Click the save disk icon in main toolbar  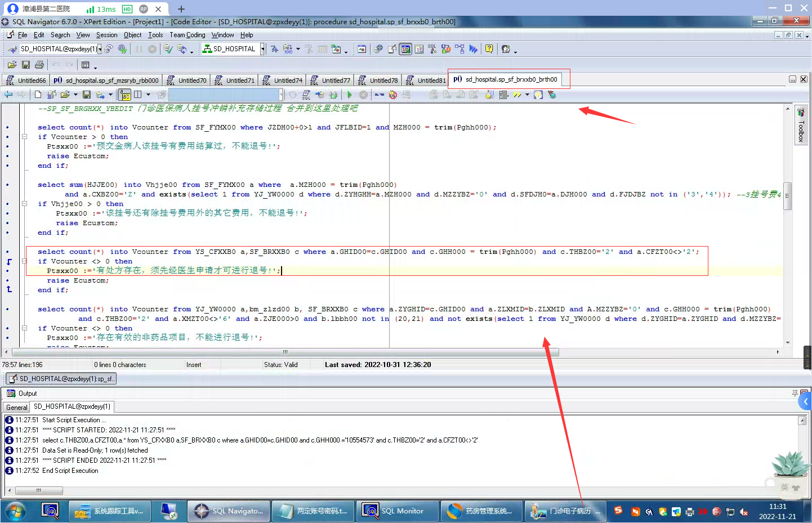pos(26,65)
